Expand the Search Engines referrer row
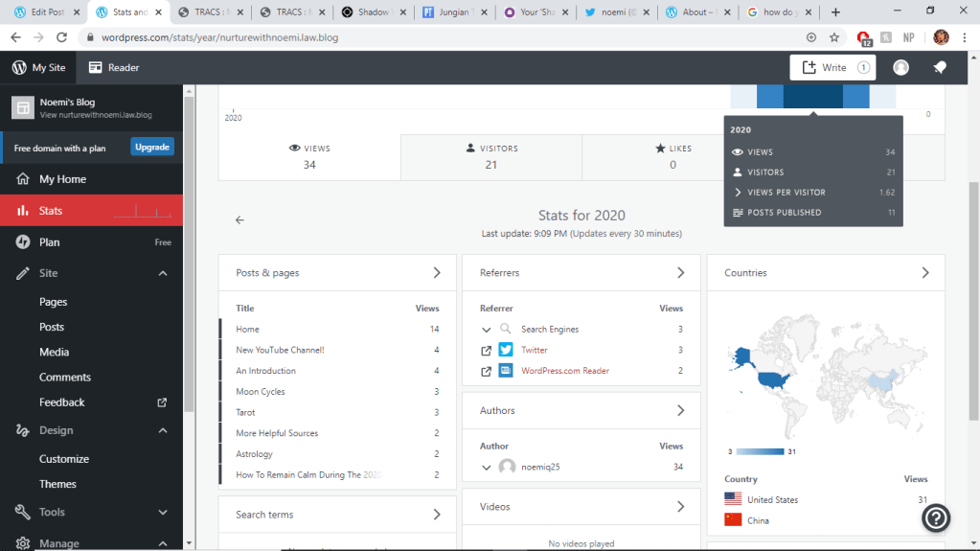This screenshot has width=980, height=551. (487, 330)
